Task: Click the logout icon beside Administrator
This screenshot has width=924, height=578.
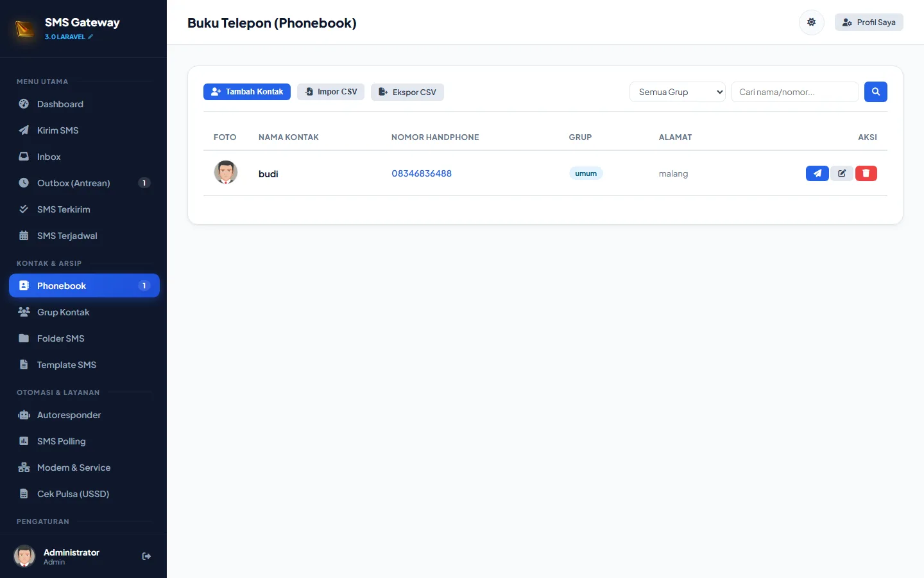Action: pos(146,556)
